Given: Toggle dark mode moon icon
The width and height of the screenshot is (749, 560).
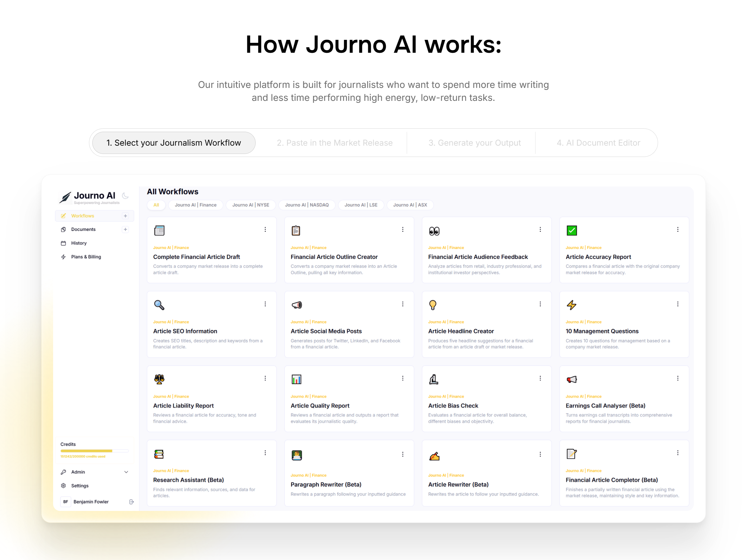Looking at the screenshot, I should point(125,196).
